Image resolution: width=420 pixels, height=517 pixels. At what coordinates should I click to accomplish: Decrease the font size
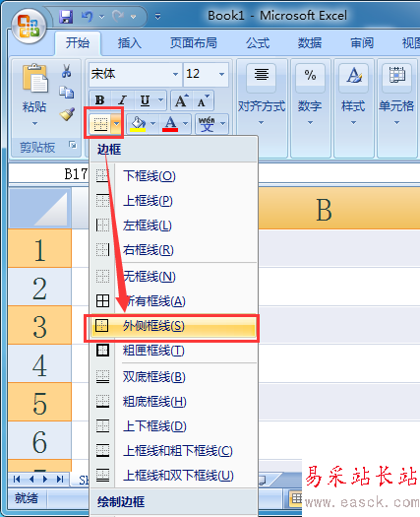tap(203, 100)
